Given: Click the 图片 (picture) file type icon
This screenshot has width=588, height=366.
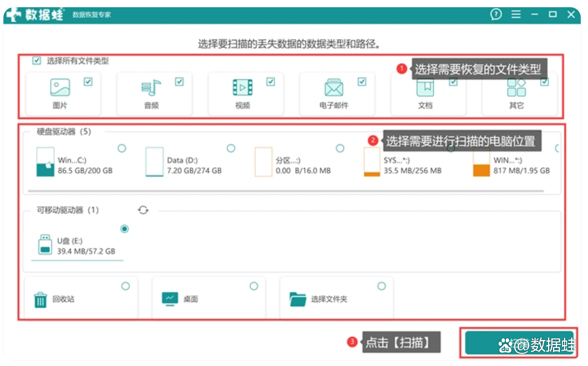Looking at the screenshot, I should 60,87.
